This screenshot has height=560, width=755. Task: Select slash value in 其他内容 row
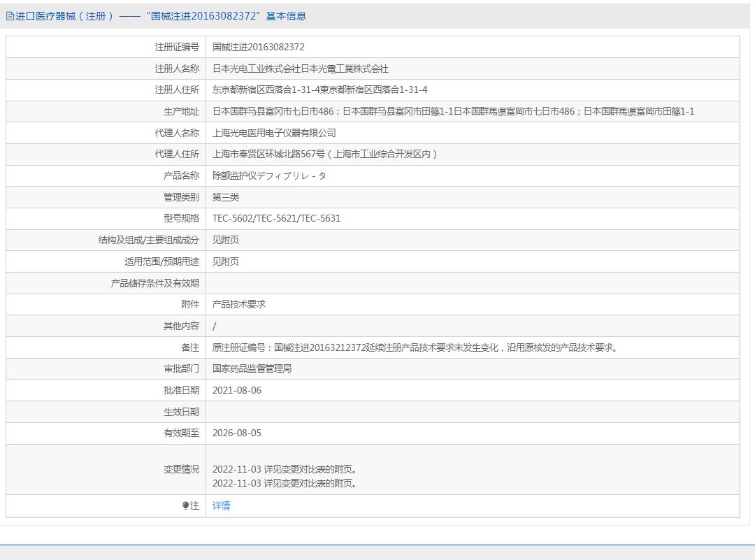215,326
